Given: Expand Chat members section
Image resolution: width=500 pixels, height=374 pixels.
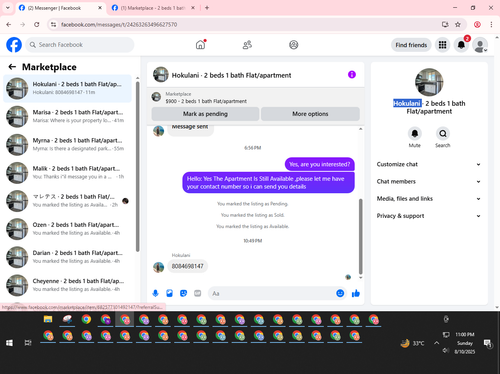Looking at the screenshot, I should coord(429,182).
